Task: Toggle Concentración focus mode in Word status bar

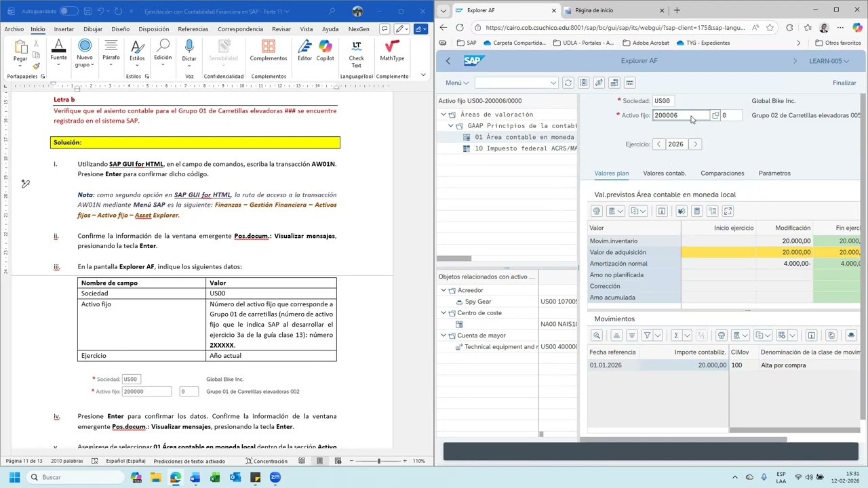Action: pos(267,461)
